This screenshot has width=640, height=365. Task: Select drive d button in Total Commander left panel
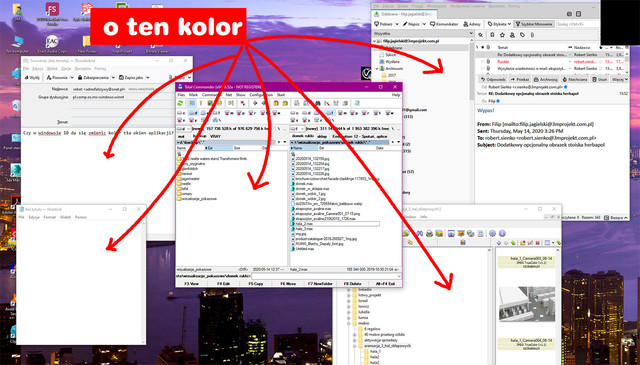[x=193, y=113]
